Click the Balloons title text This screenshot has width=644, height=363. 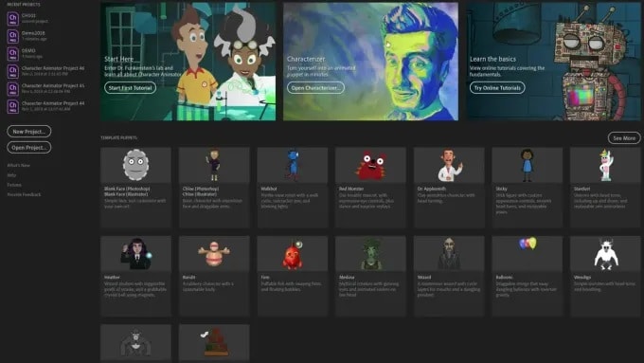tap(504, 277)
